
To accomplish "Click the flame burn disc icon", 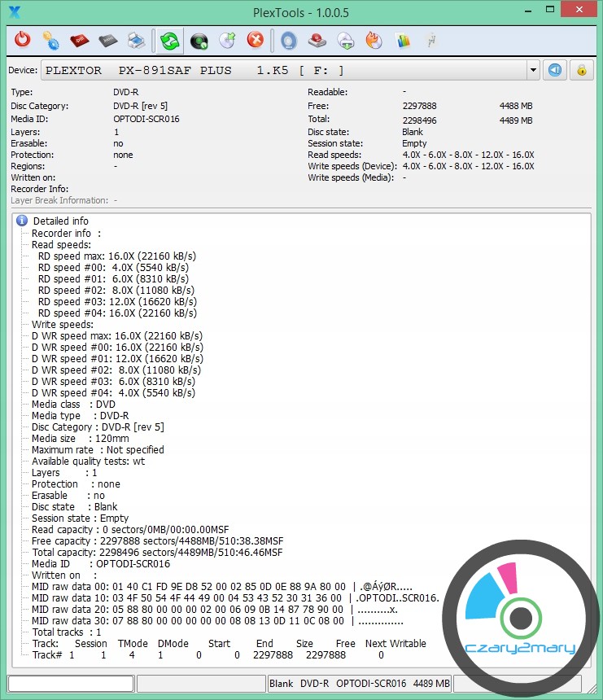I will pyautogui.click(x=374, y=40).
